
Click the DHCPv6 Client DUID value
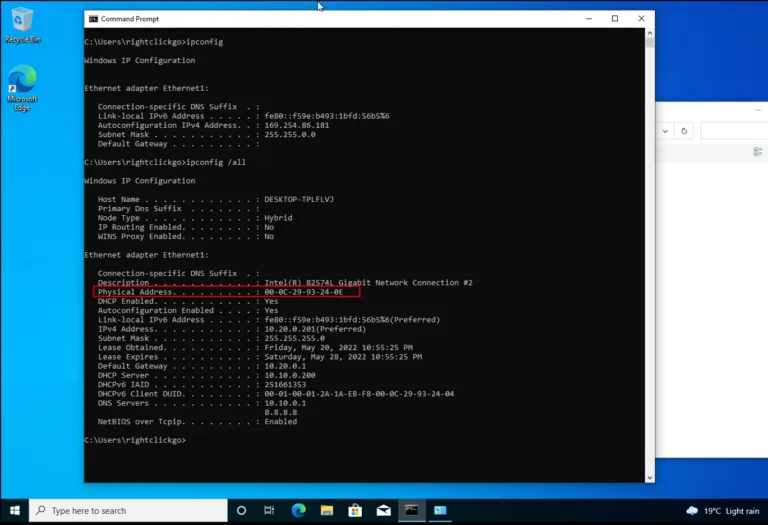[x=359, y=394]
